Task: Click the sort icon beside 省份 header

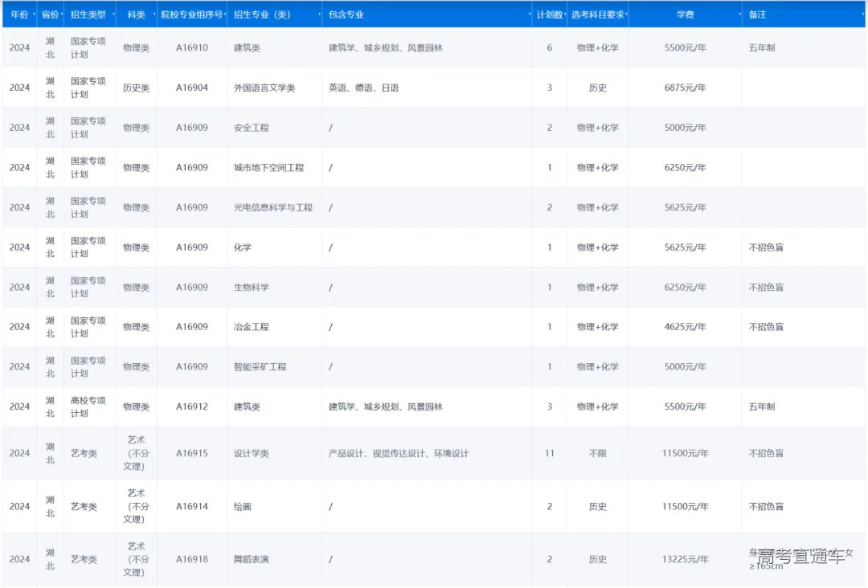Action: point(61,15)
